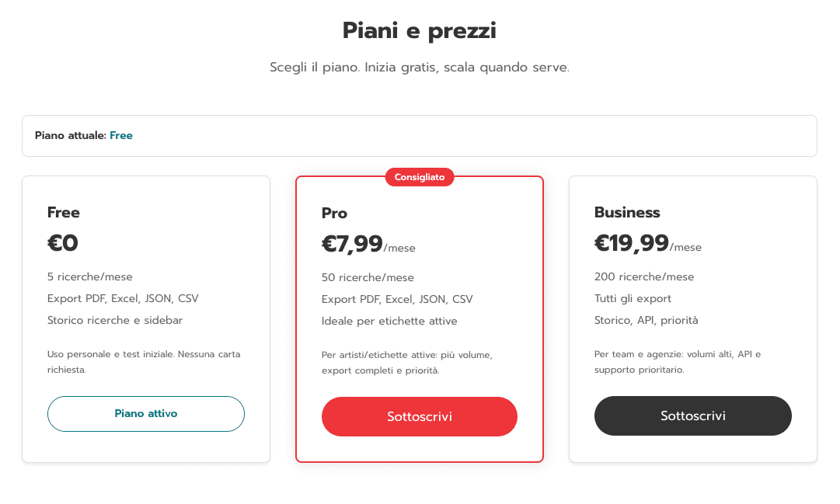Click the Business plan heading
This screenshot has width=840, height=504.
click(626, 212)
